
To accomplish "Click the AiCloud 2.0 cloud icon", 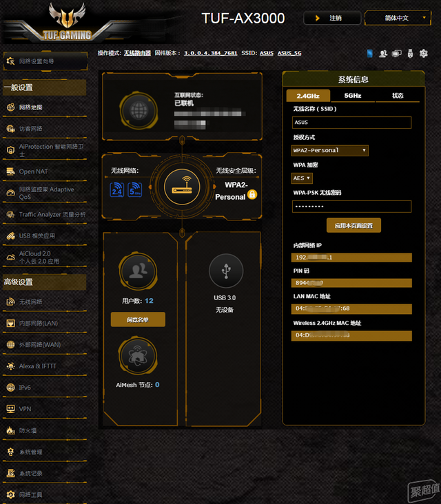I will click(10, 257).
